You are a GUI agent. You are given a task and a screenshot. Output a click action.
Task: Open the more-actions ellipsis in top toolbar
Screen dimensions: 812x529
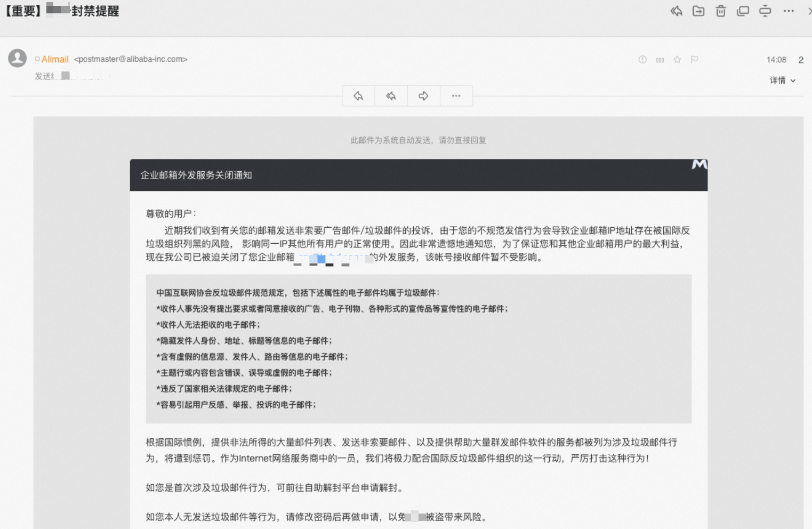pos(787,11)
